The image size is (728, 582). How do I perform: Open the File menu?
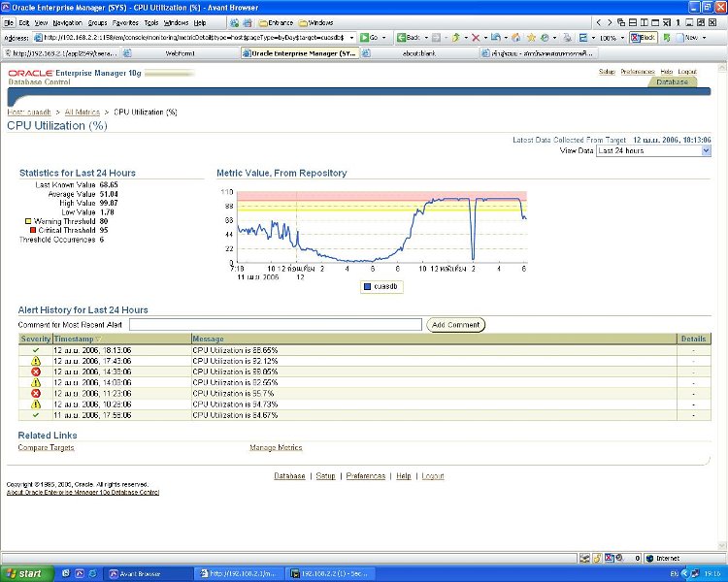click(9, 22)
